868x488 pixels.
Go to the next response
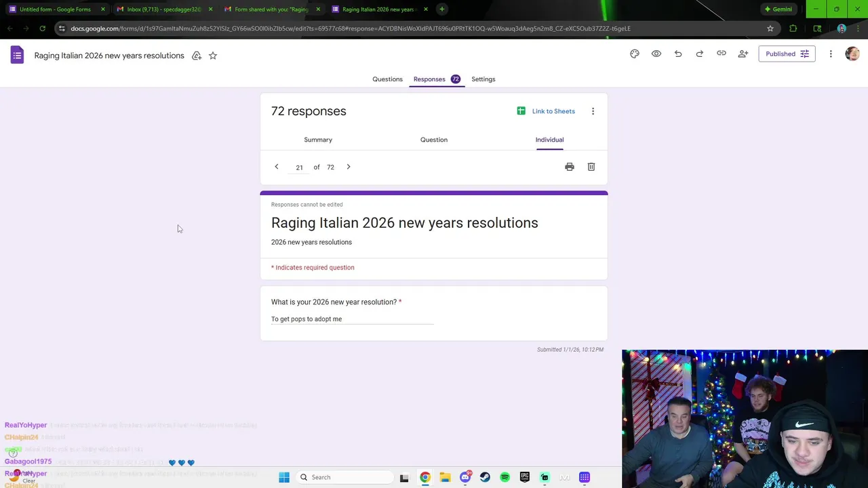pyautogui.click(x=349, y=167)
